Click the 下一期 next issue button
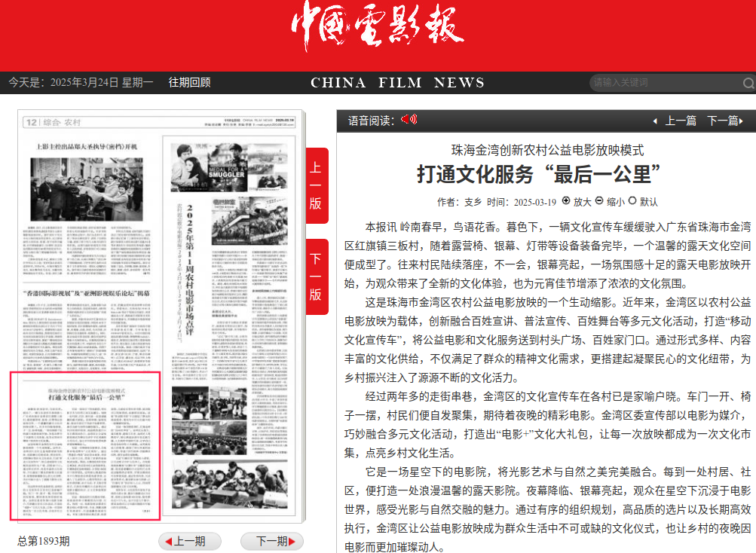This screenshot has width=756, height=553. tap(272, 542)
